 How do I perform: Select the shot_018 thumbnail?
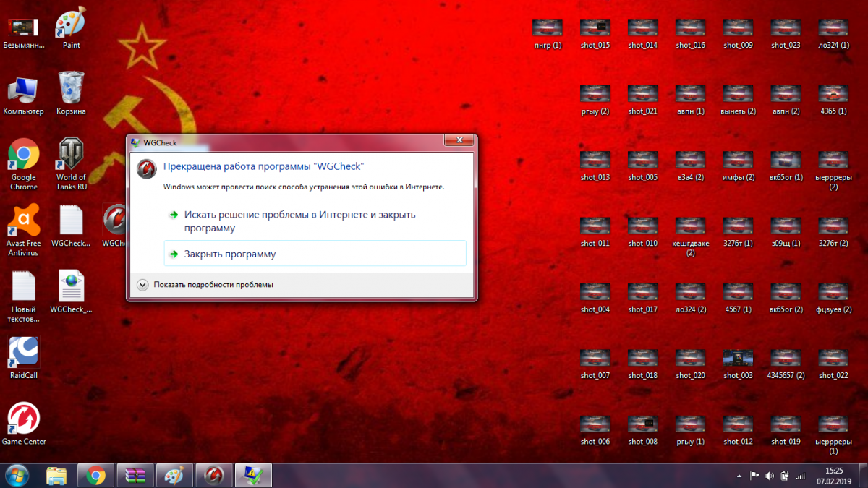pyautogui.click(x=642, y=365)
